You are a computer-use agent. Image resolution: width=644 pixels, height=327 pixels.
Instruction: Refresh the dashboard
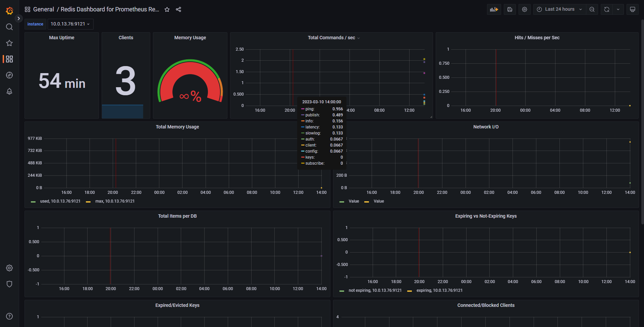[x=607, y=9]
